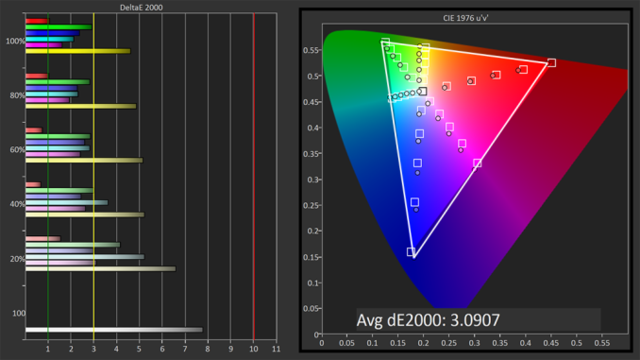
Task: Select the green primary target square on gamut
Action: tap(385, 42)
